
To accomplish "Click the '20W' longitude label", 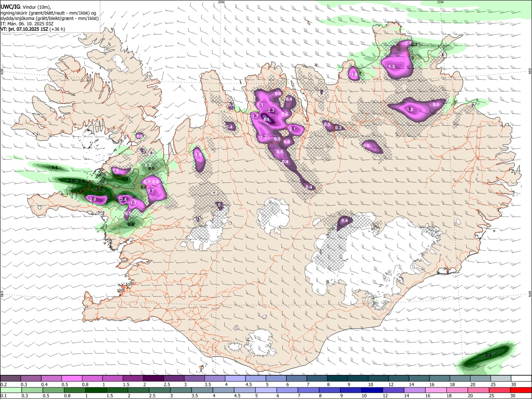I will point(221,2).
